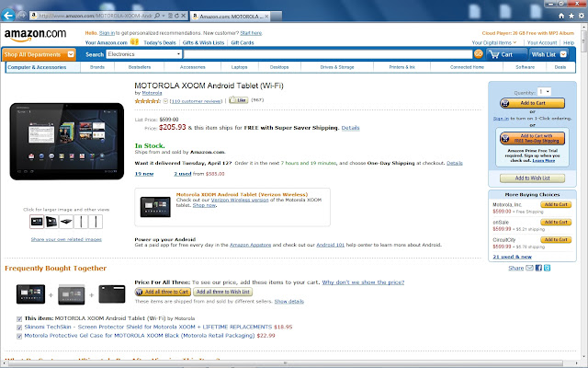588x368 pixels.
Task: Add to Cart from seller onSale
Action: tap(556, 223)
